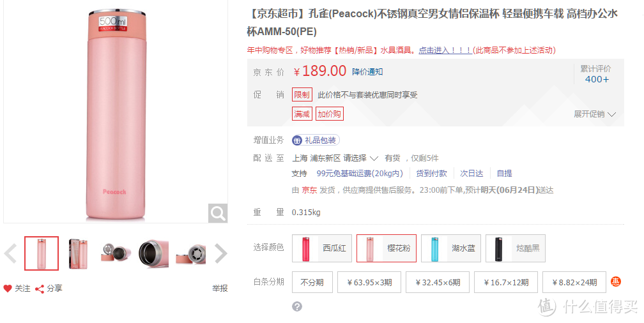Screen dimensions: 644x323
Task: Click 99元免基础运费(20kg内) link
Action: tap(360, 174)
